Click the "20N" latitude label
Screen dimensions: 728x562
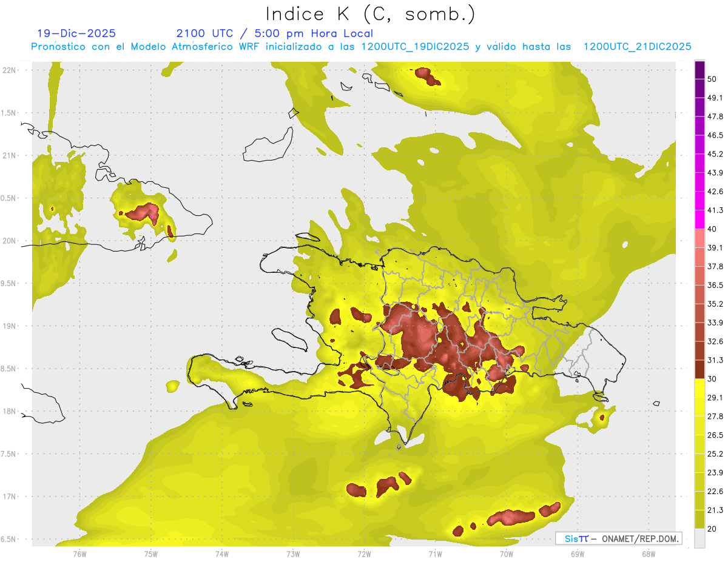(x=9, y=241)
